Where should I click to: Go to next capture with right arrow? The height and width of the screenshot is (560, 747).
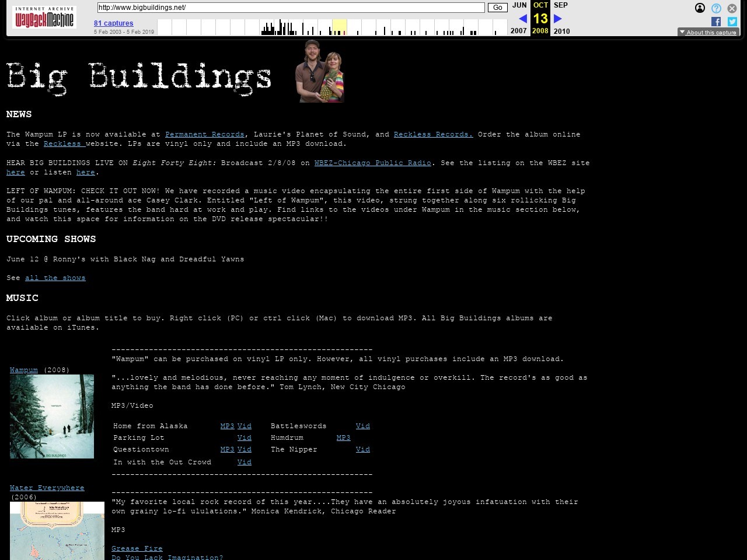tap(557, 19)
